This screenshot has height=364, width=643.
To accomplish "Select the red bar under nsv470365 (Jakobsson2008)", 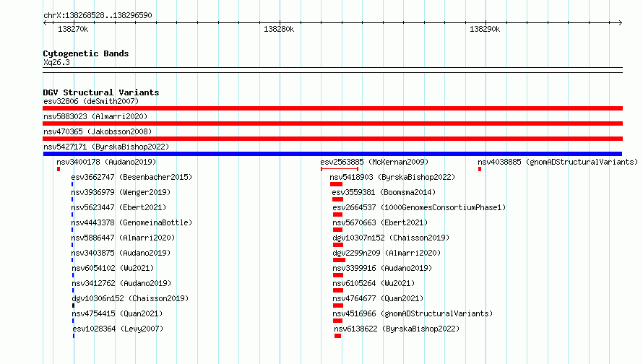I will coord(332,139).
